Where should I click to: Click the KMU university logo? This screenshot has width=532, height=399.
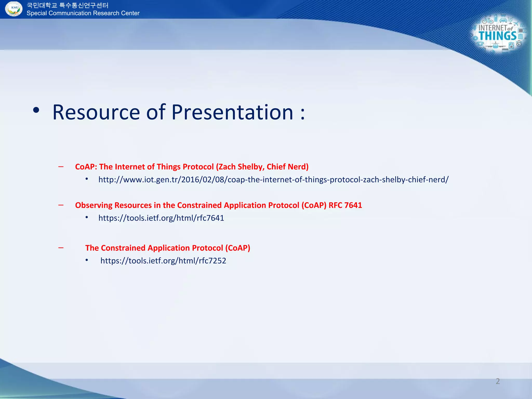coord(14,9)
